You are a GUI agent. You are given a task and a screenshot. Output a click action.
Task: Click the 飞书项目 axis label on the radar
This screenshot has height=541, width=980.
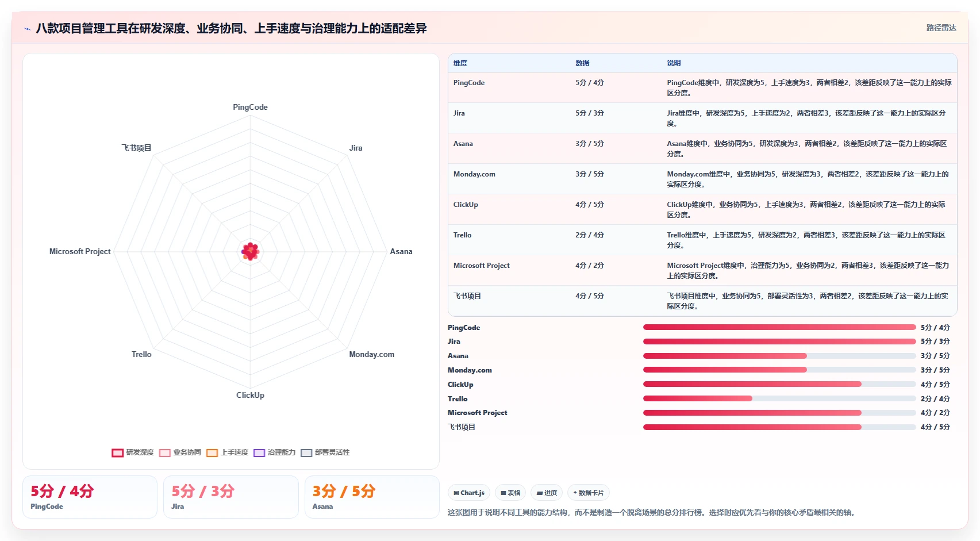(136, 148)
